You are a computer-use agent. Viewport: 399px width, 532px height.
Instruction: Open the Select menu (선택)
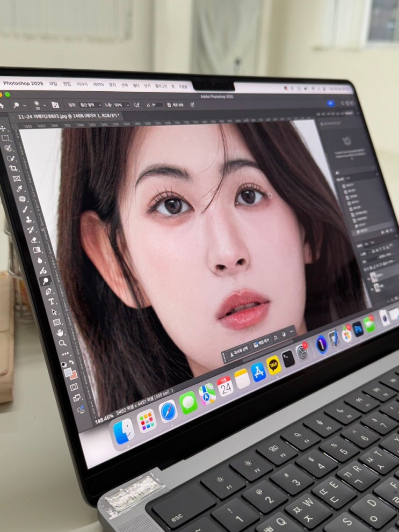(x=125, y=85)
